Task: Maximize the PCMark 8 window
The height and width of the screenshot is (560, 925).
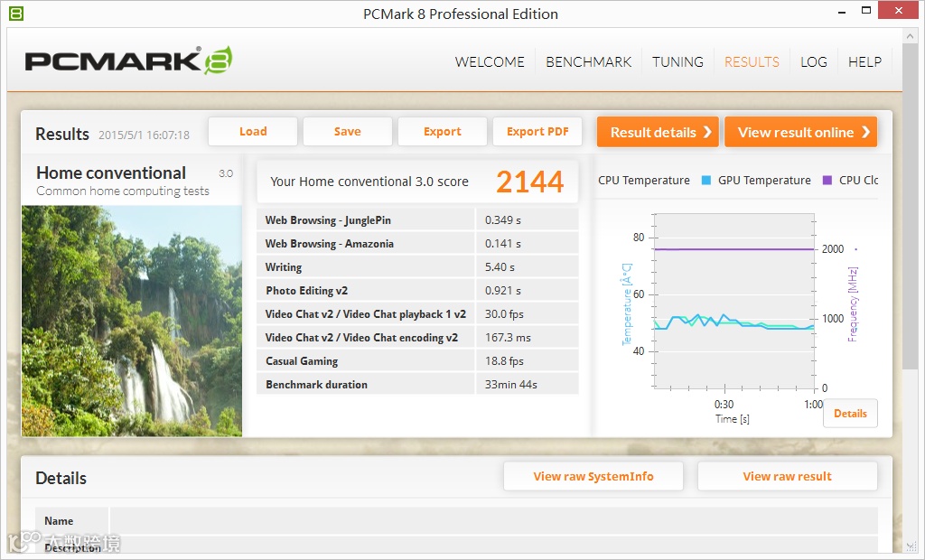Action: pyautogui.click(x=866, y=11)
